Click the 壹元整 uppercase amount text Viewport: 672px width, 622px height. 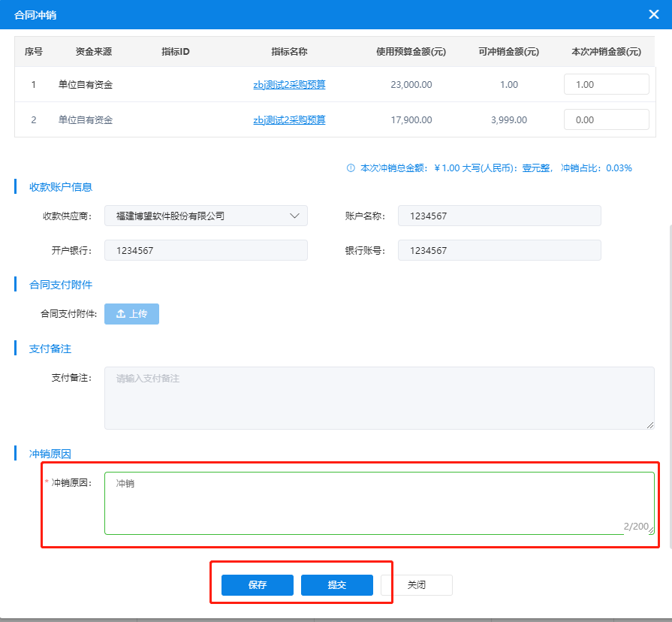[x=535, y=168]
